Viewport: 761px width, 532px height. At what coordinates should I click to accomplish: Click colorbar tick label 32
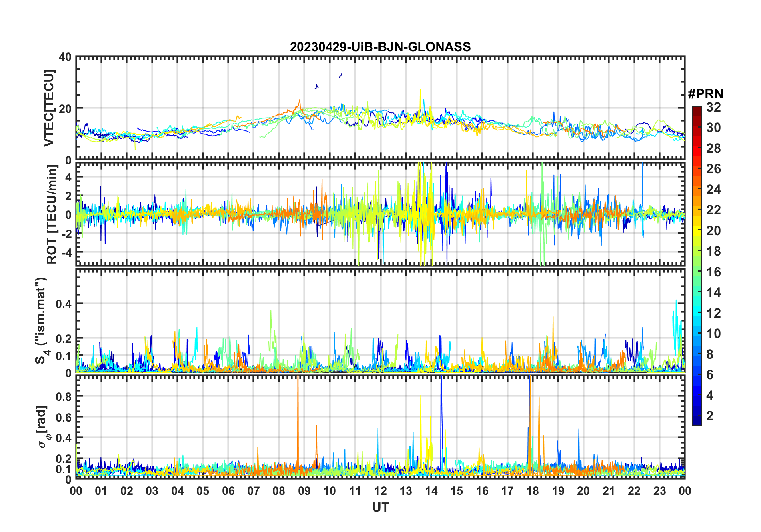[x=713, y=107]
